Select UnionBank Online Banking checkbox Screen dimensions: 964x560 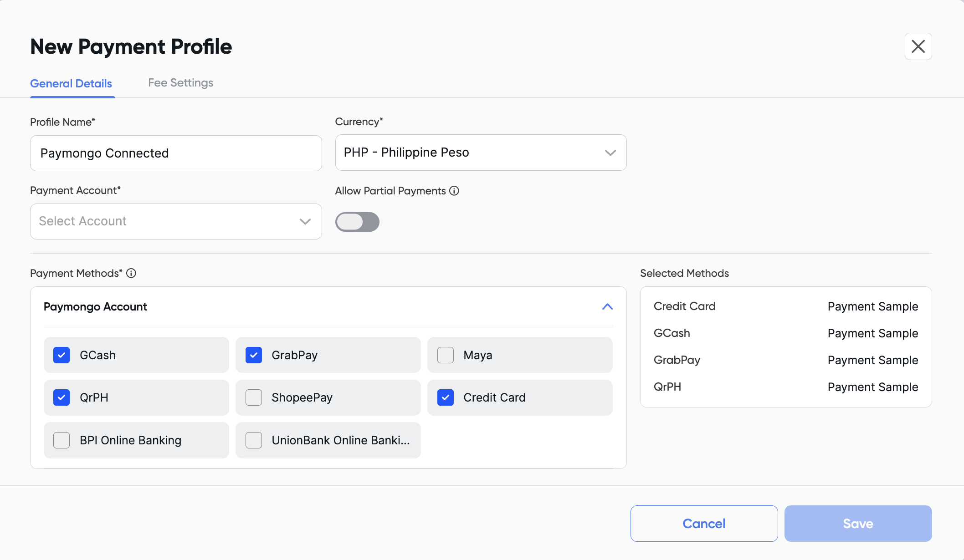click(254, 440)
